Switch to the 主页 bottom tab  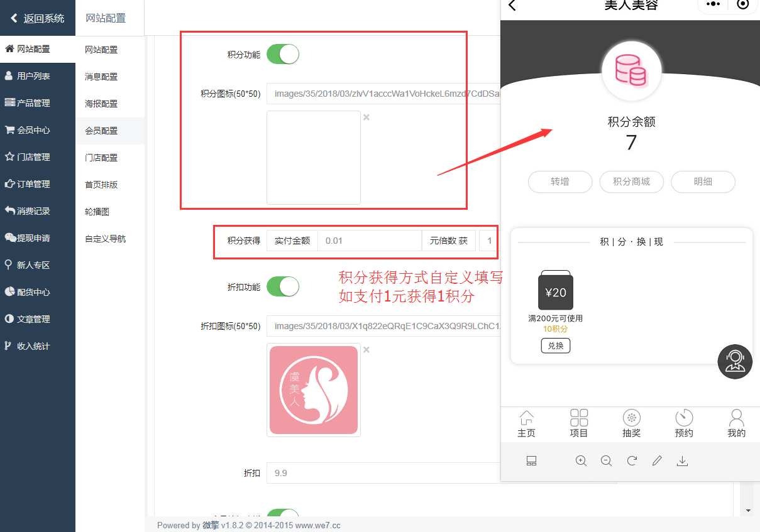point(526,423)
